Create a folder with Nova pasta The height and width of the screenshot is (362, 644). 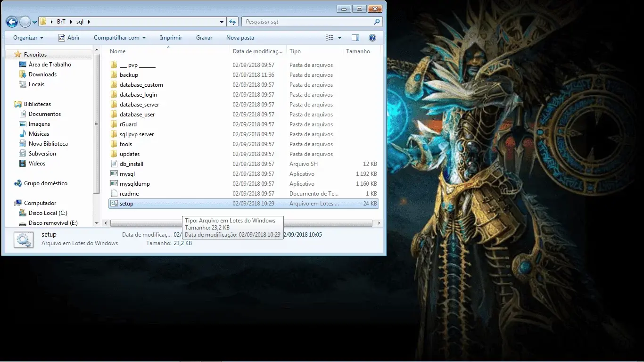click(240, 38)
